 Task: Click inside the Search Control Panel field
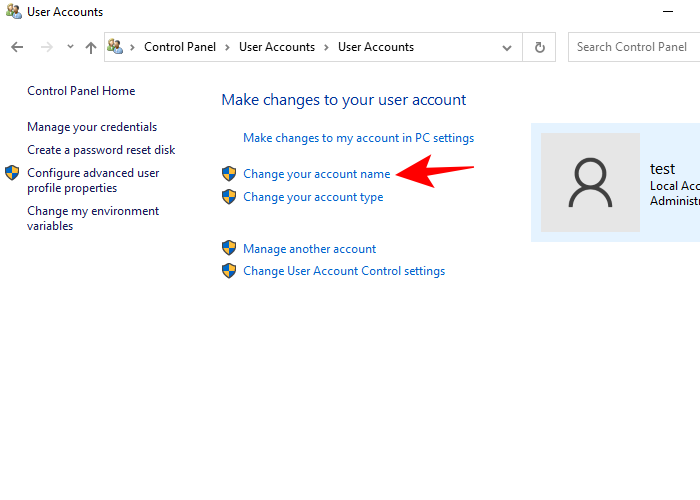(x=631, y=47)
